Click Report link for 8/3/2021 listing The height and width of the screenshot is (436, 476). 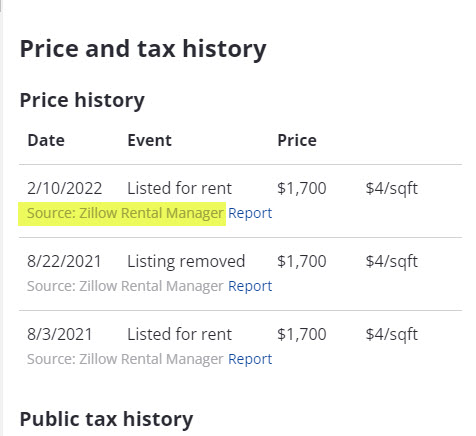250,359
